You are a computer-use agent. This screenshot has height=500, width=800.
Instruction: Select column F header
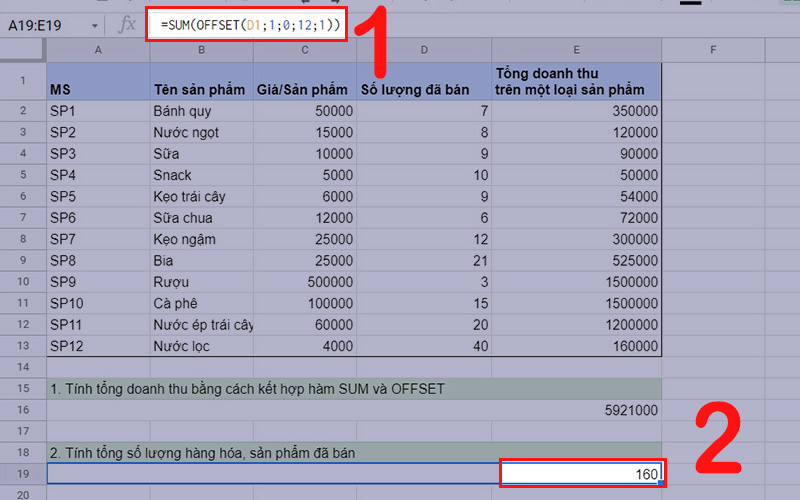point(713,50)
